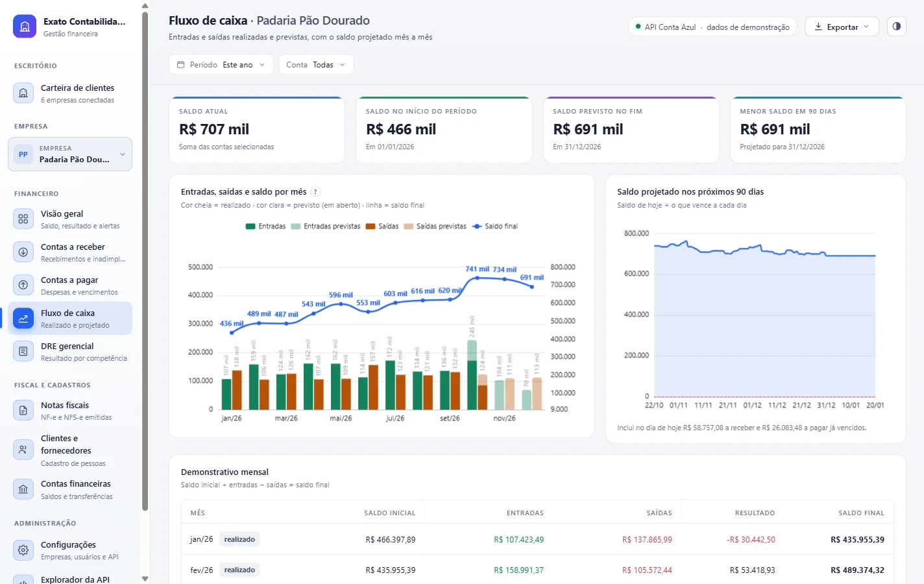Image resolution: width=924 pixels, height=584 pixels.
Task: Click the light orange Saídas previstas legend swatch
Action: 409,226
